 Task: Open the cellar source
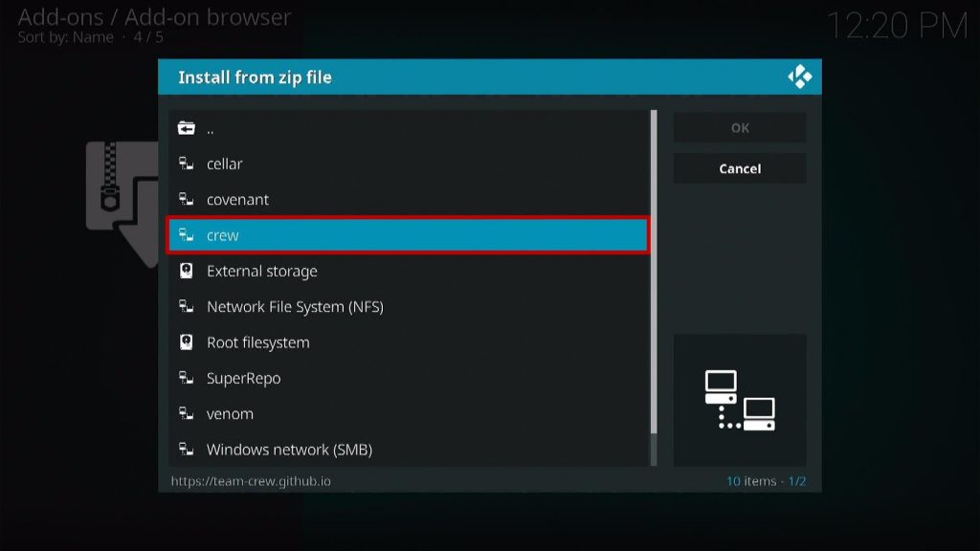tap(409, 164)
